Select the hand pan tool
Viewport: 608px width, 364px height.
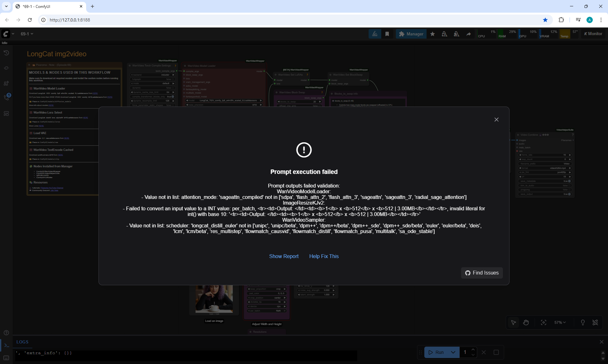(x=526, y=322)
